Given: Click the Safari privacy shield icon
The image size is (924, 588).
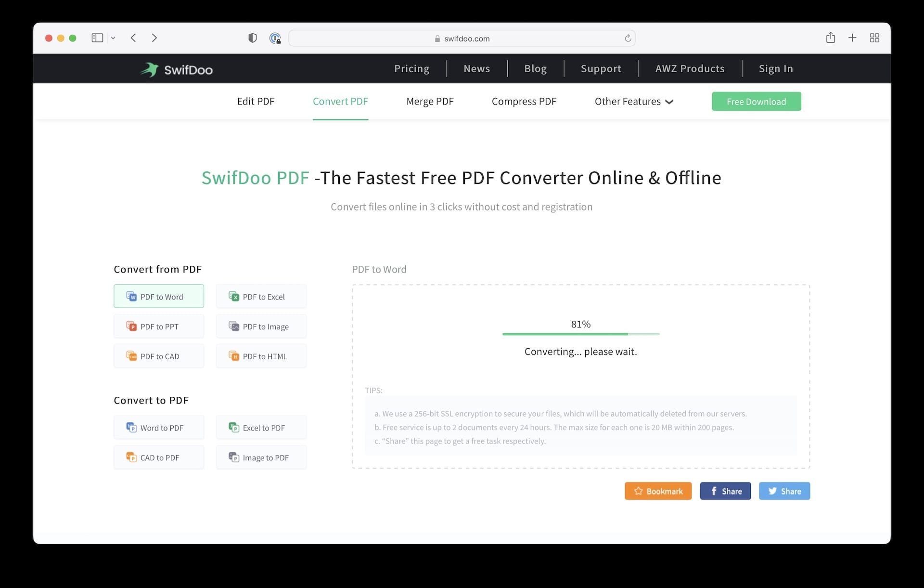Looking at the screenshot, I should 252,38.
